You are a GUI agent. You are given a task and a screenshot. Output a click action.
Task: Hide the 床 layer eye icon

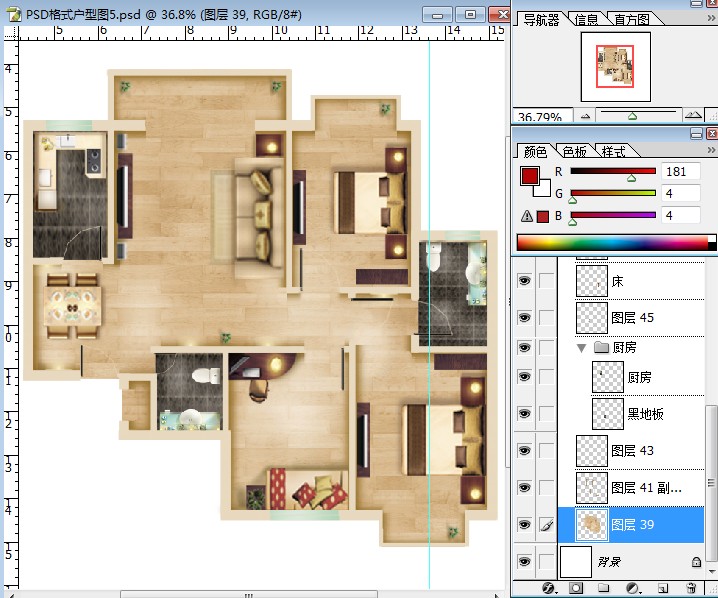pos(524,280)
